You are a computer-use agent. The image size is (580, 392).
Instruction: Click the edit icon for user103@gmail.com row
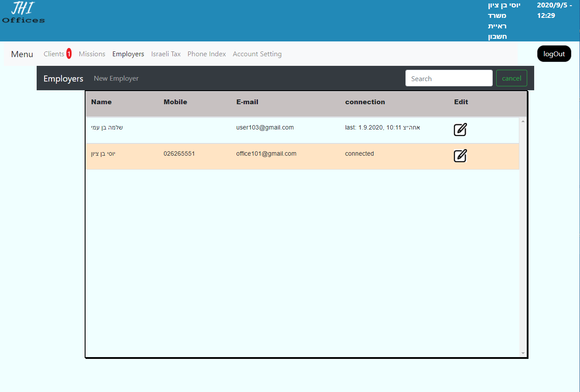click(x=460, y=130)
